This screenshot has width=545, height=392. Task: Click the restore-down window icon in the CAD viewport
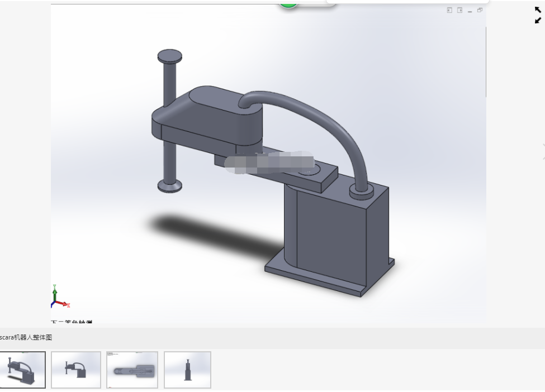[x=480, y=11]
